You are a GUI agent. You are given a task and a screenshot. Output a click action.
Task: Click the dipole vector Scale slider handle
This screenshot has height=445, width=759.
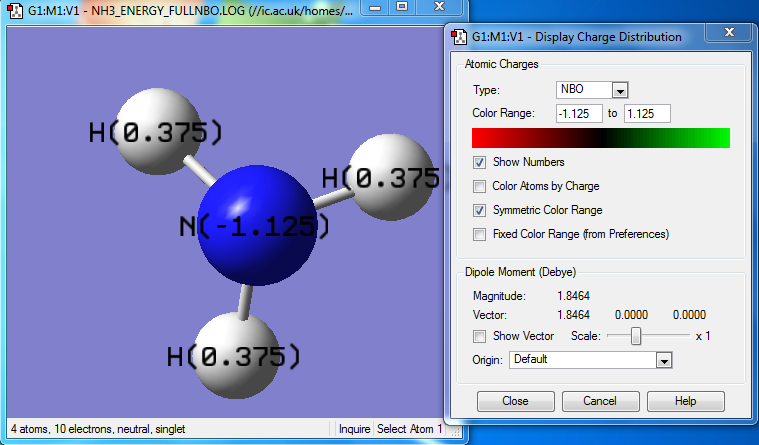pyautogui.click(x=636, y=336)
